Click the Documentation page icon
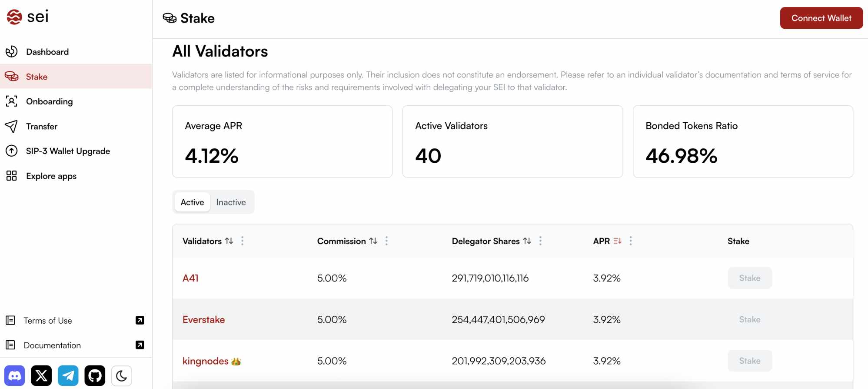The image size is (868, 389). pyautogui.click(x=10, y=345)
